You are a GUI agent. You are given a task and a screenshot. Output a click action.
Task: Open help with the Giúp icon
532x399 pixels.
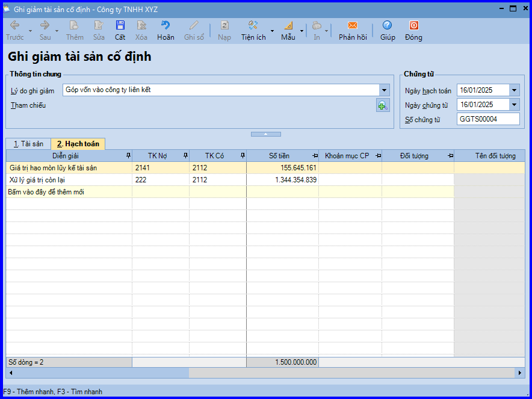coord(388,26)
